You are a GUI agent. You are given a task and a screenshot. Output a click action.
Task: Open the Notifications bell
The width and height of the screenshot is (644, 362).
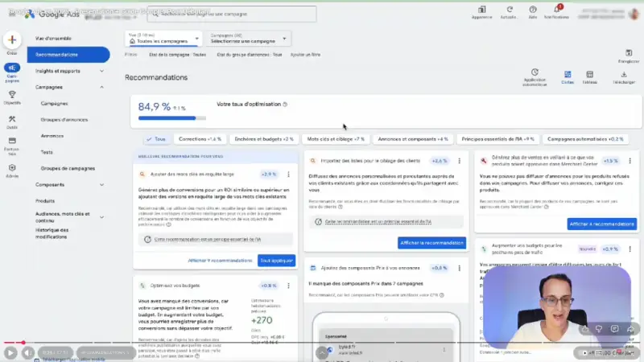[556, 10]
